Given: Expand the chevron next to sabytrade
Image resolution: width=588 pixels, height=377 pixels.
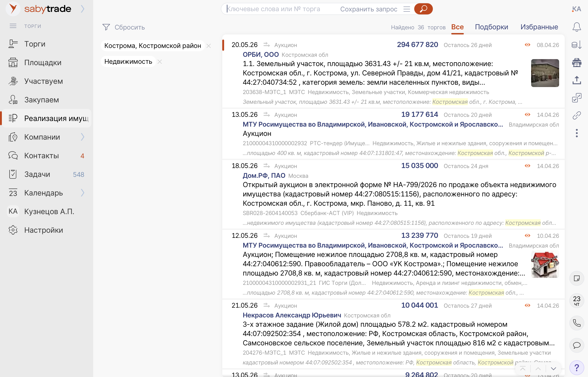Looking at the screenshot, I should point(83,9).
